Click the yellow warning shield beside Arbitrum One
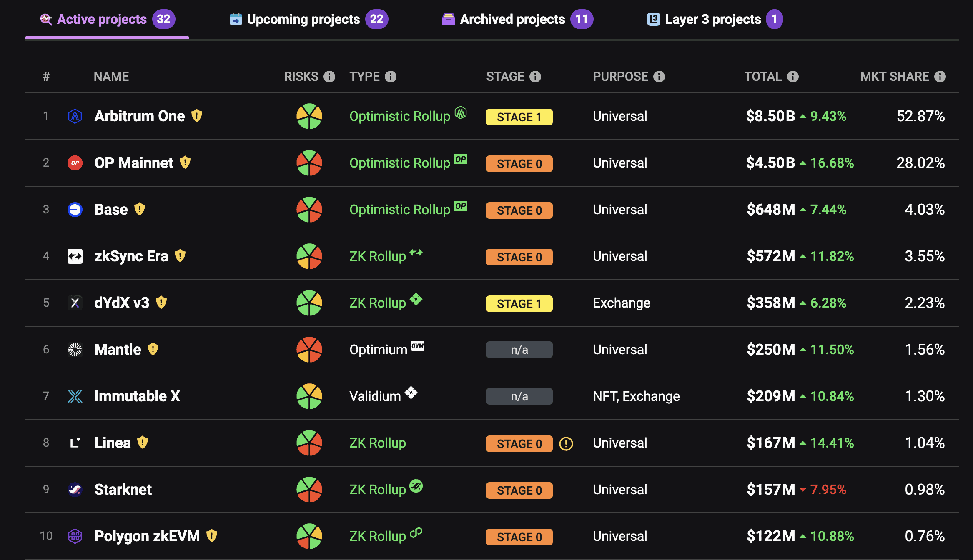Viewport: 973px width, 560px height. point(197,116)
